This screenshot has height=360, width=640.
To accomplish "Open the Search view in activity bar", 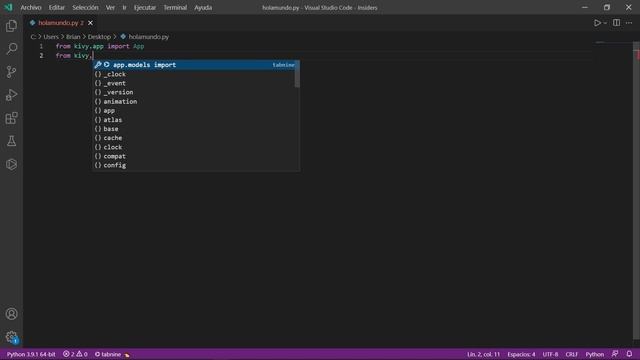I will pos(11,49).
